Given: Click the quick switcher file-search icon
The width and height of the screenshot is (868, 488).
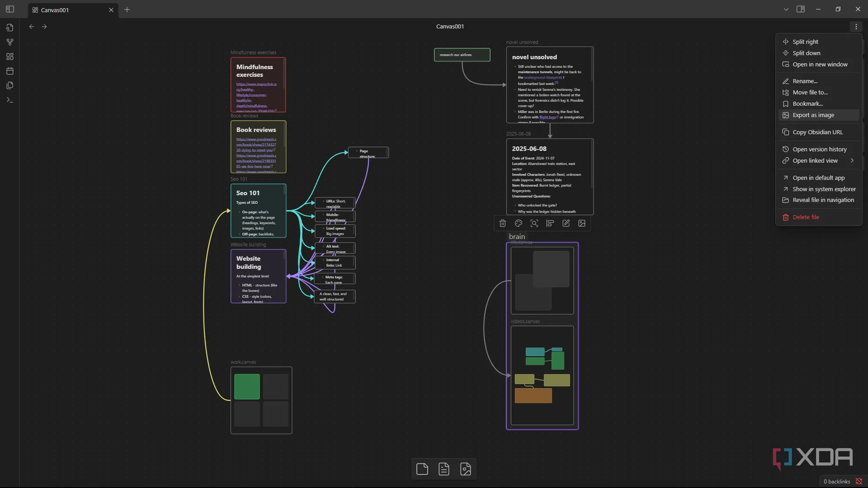Looking at the screenshot, I should coord(10,28).
